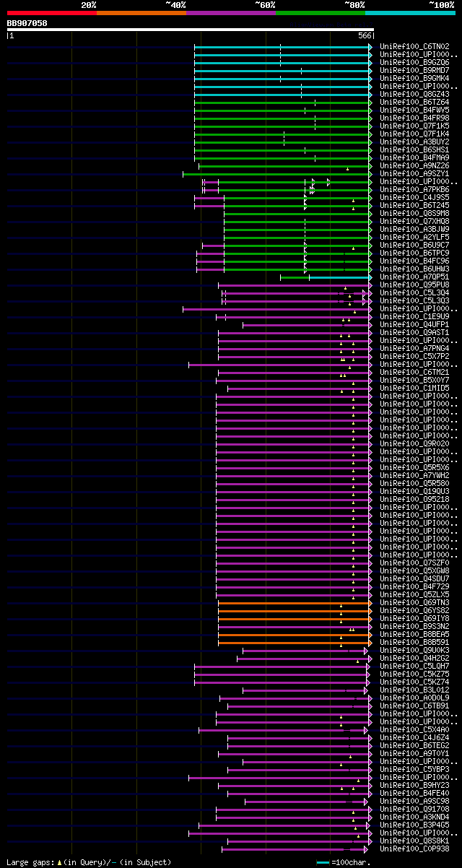Select label UniRef100_Q19QU3
The height and width of the screenshot is (868, 462).
tap(416, 492)
